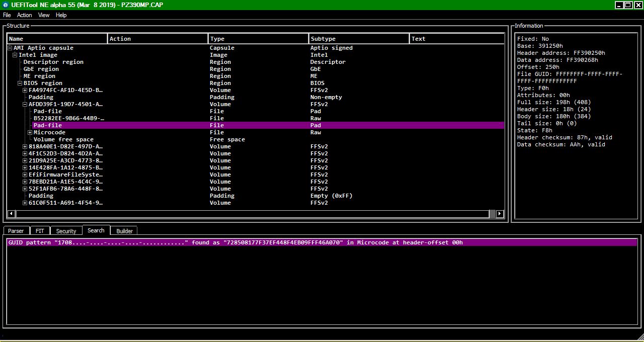Screen dimensions: 644x342
Task: Click the Type column header
Action: click(x=259, y=39)
